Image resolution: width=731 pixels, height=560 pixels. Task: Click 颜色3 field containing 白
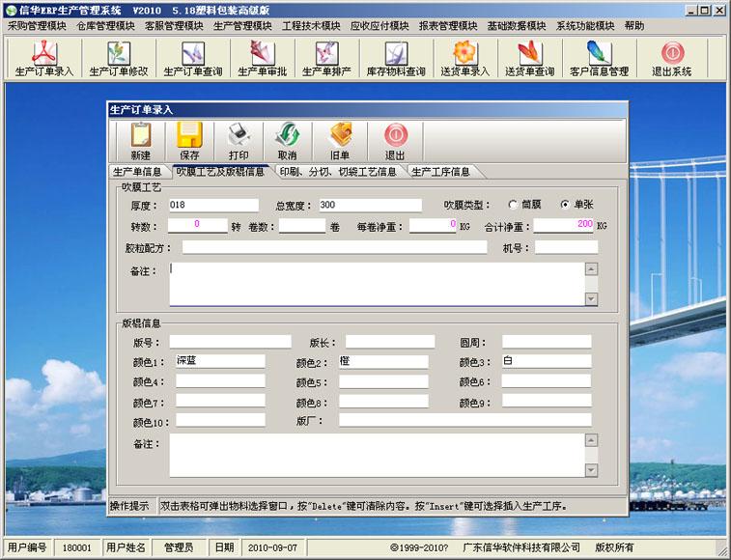pos(547,361)
